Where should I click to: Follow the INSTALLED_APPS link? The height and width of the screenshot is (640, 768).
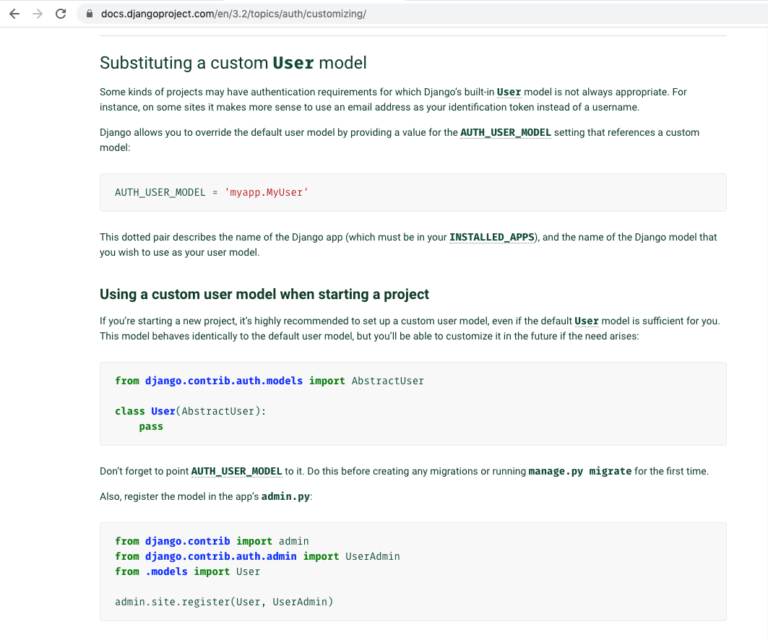[x=492, y=237]
